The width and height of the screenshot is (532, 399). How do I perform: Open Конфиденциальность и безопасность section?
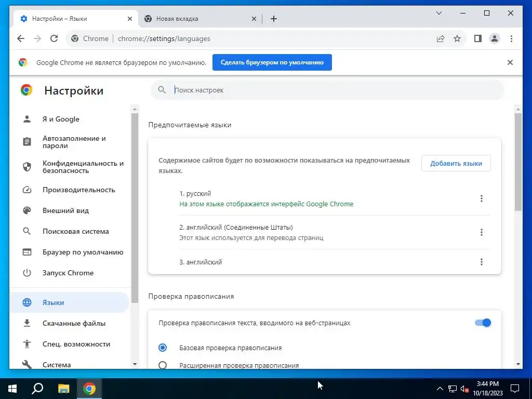click(x=69, y=167)
